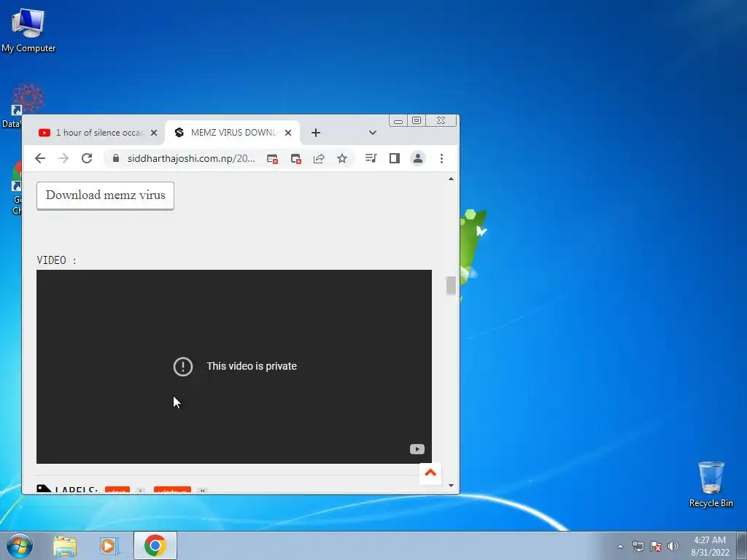
Task: Go back to the previous page
Action: pyautogui.click(x=40, y=158)
